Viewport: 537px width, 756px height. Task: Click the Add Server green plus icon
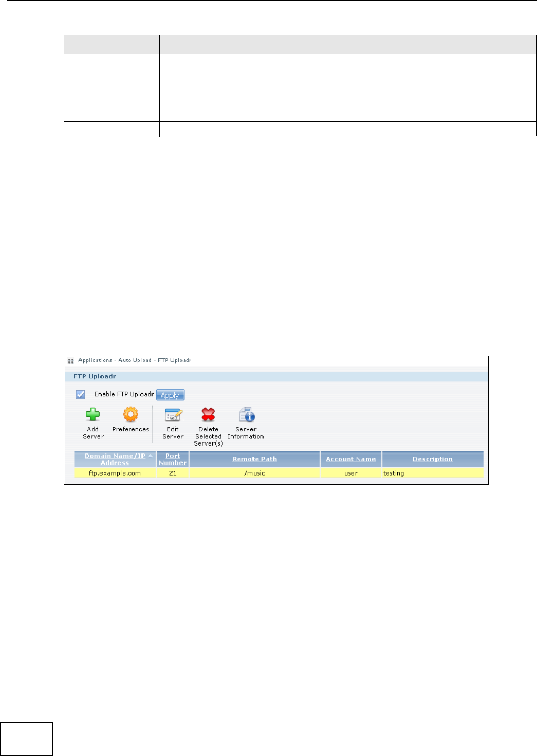tap(93, 415)
